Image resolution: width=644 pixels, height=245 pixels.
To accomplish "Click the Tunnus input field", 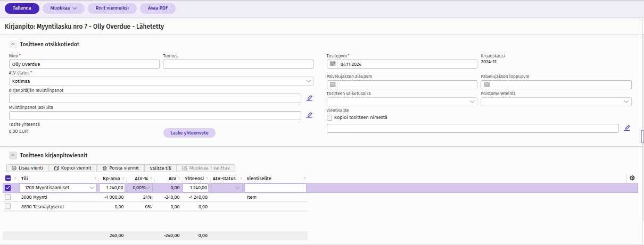I will pos(238,64).
